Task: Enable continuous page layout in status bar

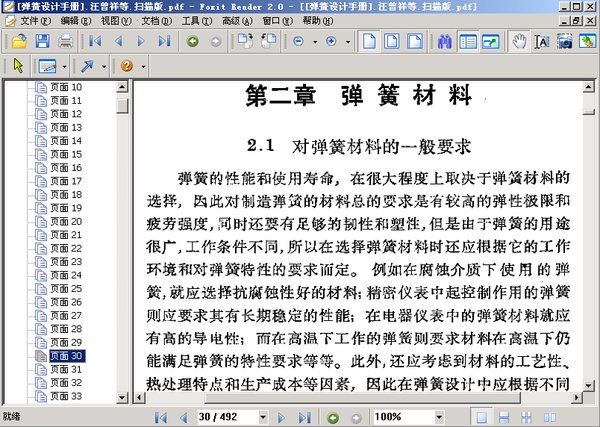Action: [504, 417]
